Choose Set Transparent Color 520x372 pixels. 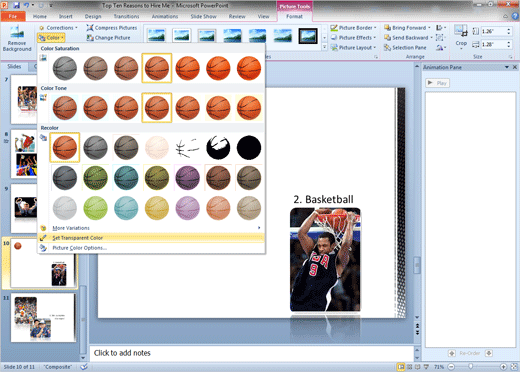[x=151, y=238]
